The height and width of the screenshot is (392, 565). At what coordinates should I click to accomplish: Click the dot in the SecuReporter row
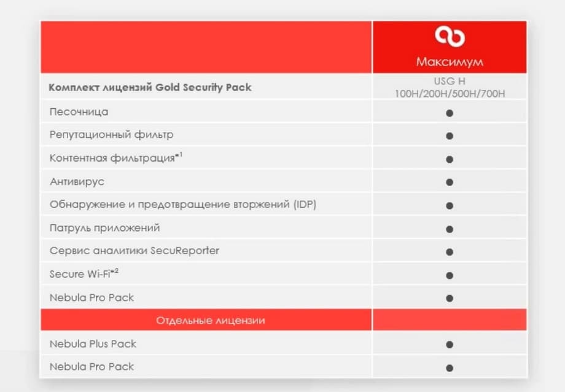pos(450,252)
